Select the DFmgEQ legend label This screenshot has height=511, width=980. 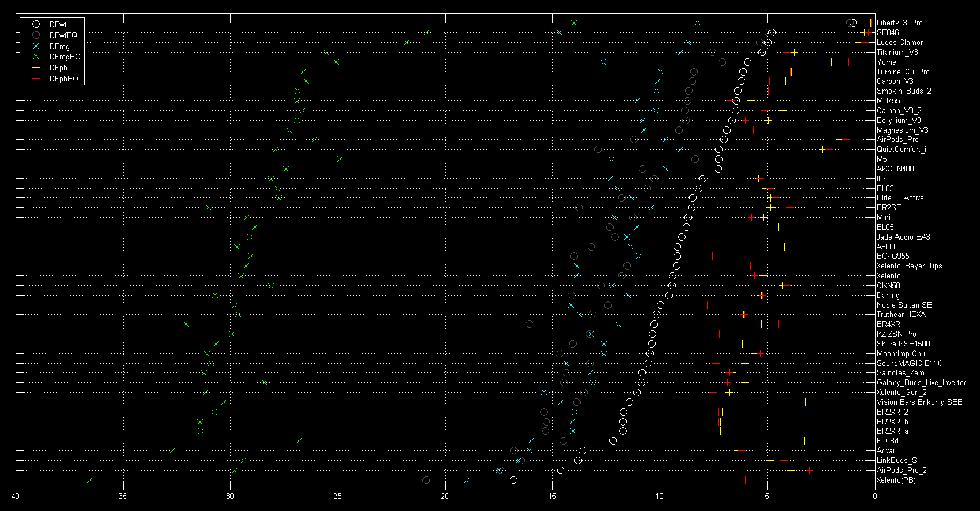point(65,57)
